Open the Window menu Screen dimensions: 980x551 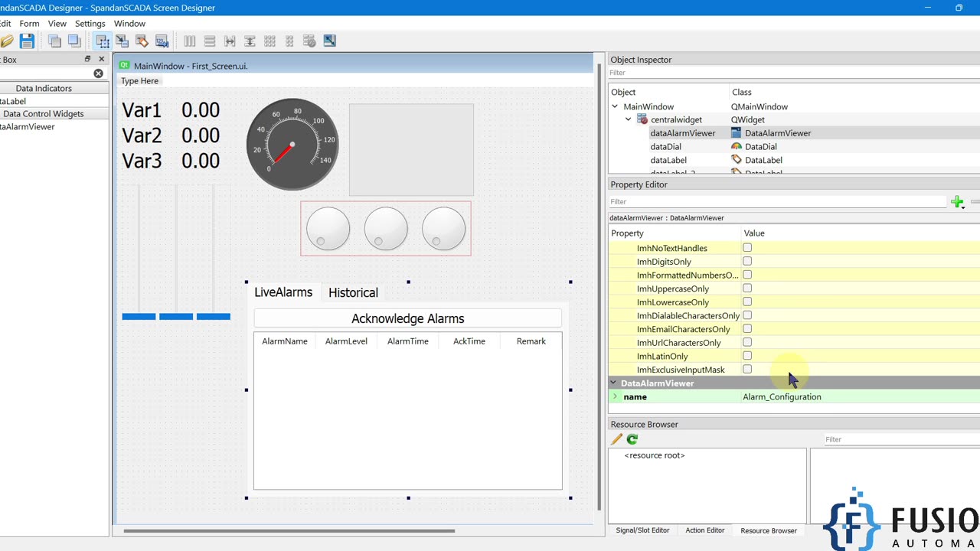tap(130, 24)
